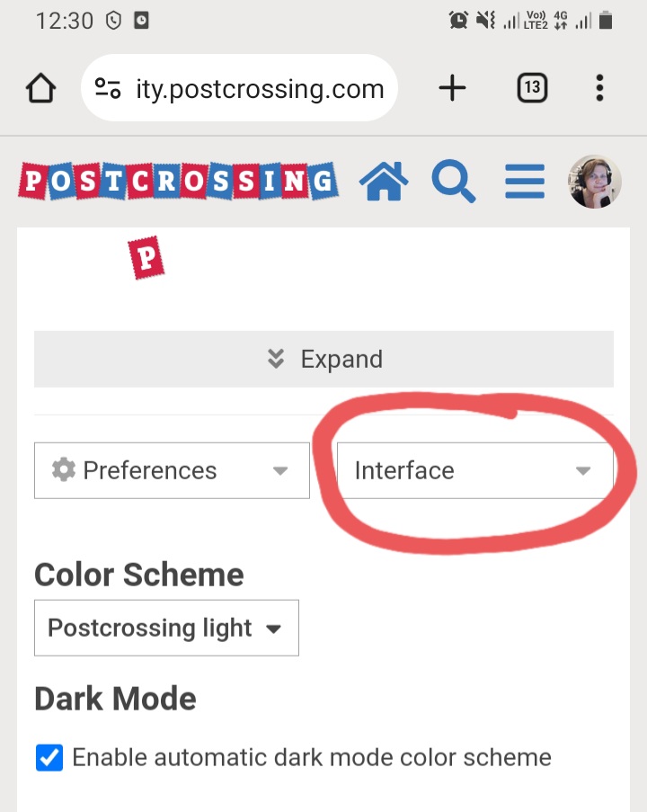Open the tab switcher showing 13 tabs

click(x=532, y=87)
